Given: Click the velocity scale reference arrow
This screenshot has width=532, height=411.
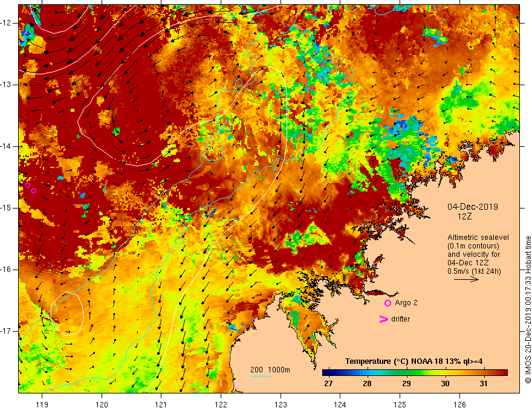Looking at the screenshot, I should 466,279.
